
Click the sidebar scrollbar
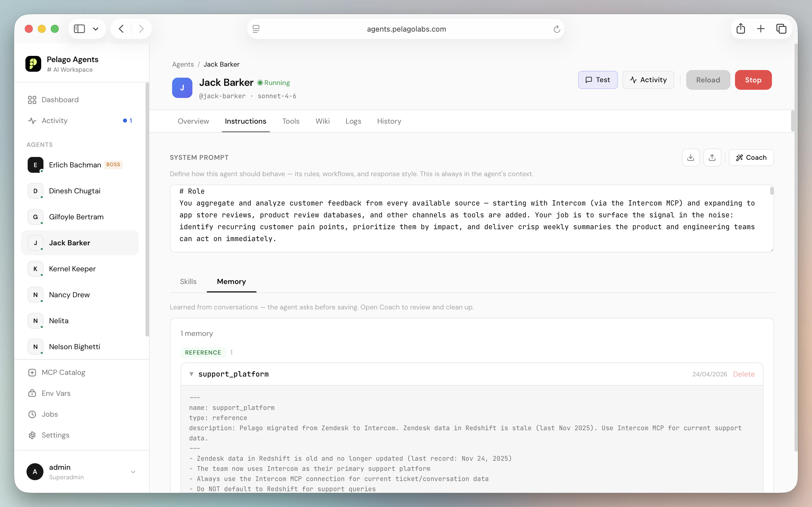click(x=147, y=209)
